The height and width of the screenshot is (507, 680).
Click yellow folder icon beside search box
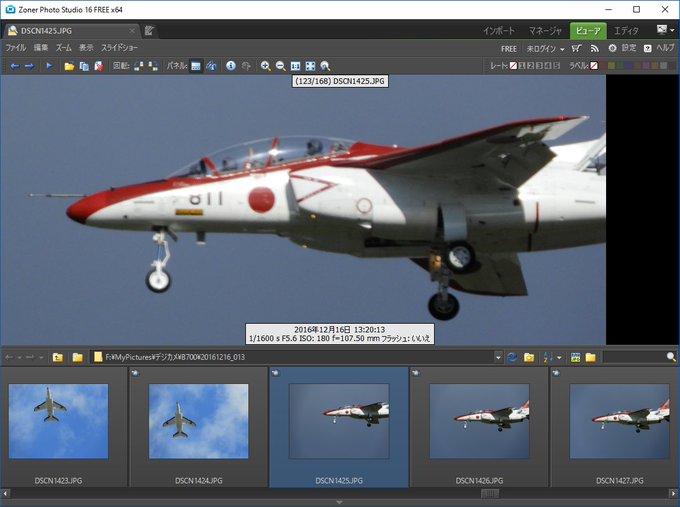(590, 357)
